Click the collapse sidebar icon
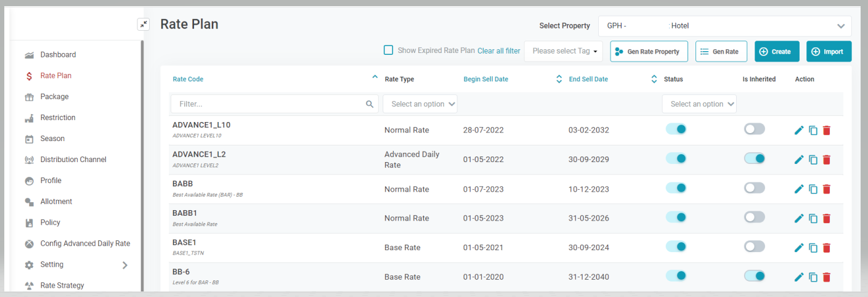 tap(143, 25)
